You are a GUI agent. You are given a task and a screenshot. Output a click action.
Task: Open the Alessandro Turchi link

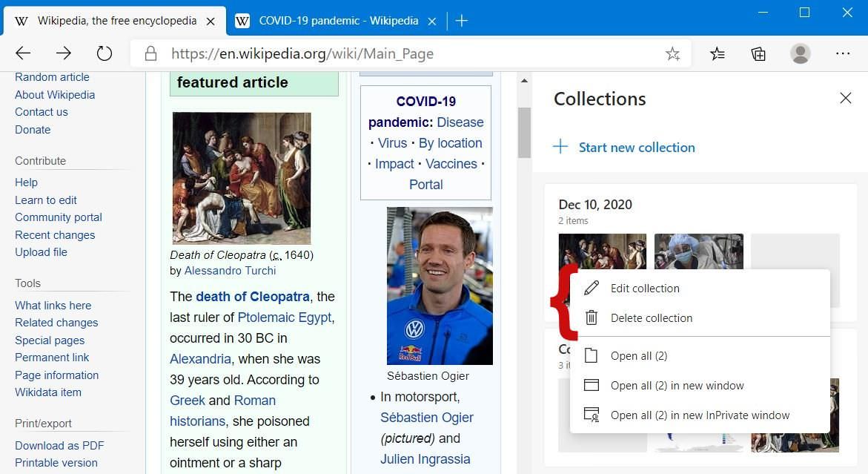[x=230, y=271]
